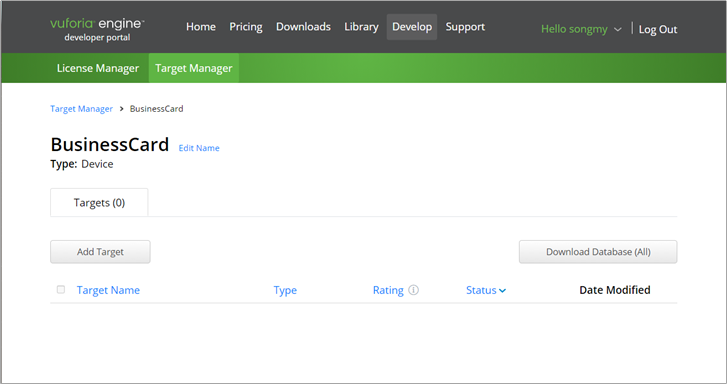The image size is (727, 384).
Task: Sort by Rating column header
Action: (388, 290)
